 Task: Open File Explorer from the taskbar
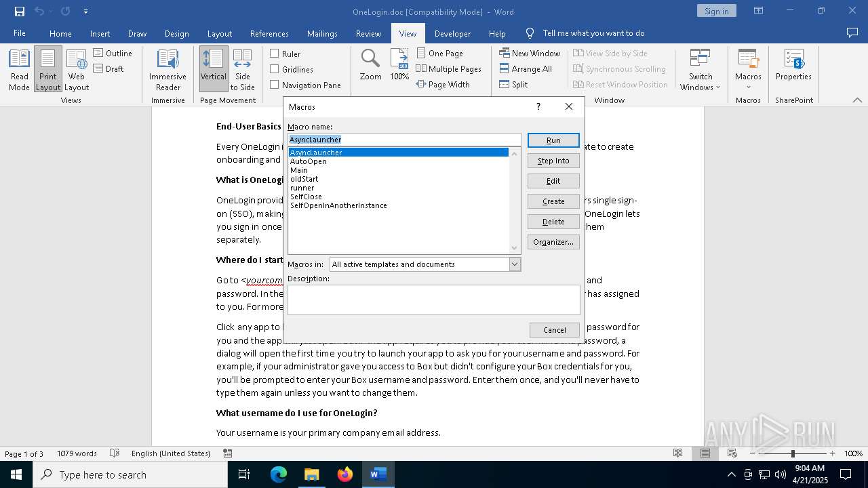(x=311, y=474)
